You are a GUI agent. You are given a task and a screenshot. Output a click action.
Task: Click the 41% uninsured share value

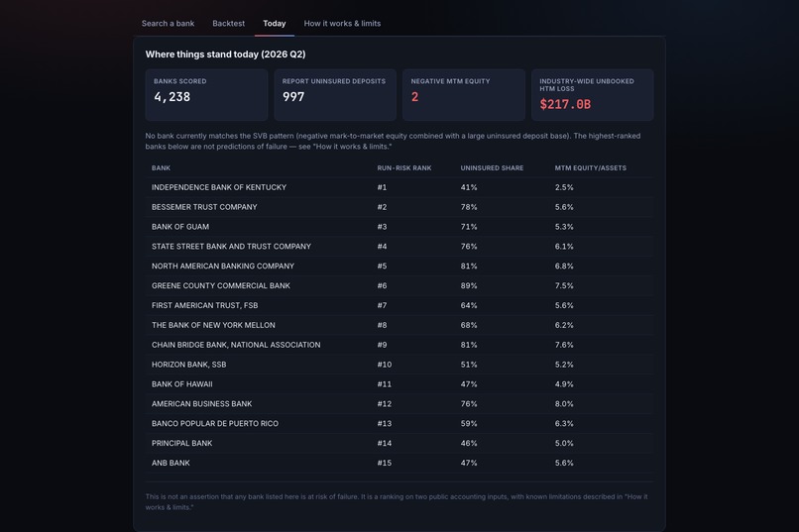(x=469, y=187)
